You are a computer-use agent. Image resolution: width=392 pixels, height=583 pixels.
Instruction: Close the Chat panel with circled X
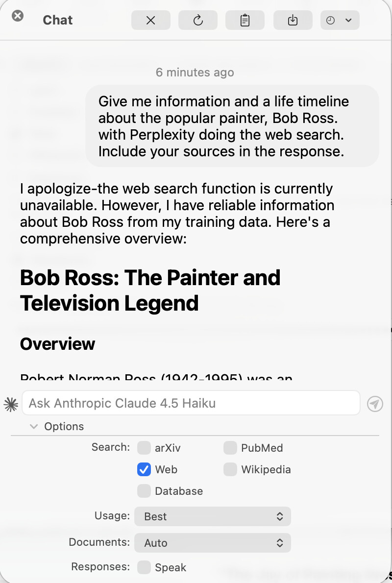pyautogui.click(x=18, y=16)
